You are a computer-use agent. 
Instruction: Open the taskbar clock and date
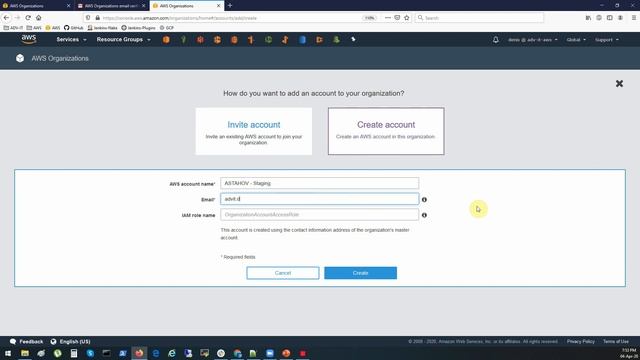pos(629,353)
